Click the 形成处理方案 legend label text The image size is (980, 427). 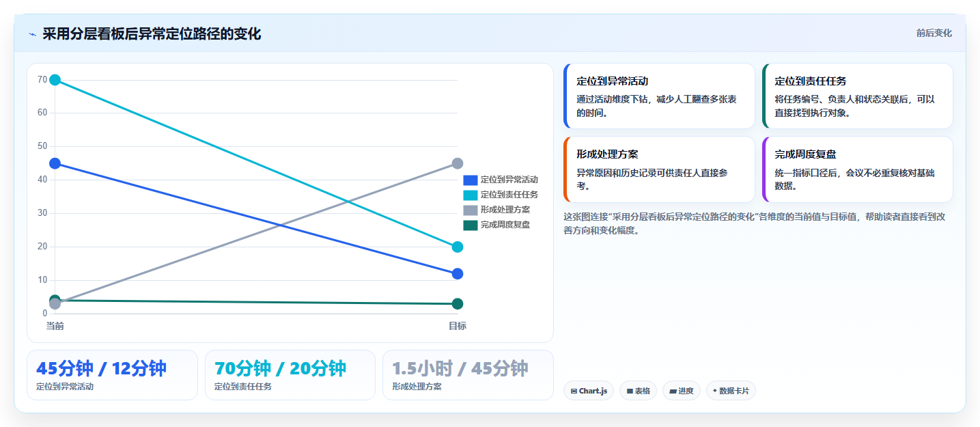[505, 210]
